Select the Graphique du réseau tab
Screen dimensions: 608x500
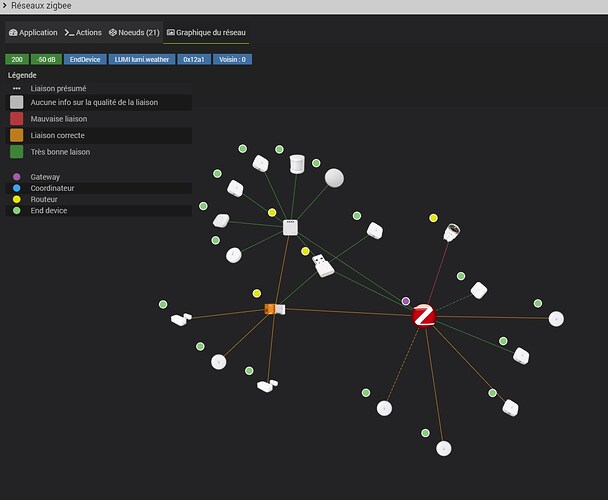pos(206,33)
